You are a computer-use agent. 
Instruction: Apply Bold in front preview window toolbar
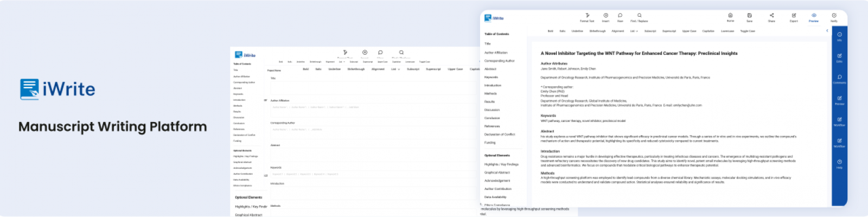click(550, 31)
